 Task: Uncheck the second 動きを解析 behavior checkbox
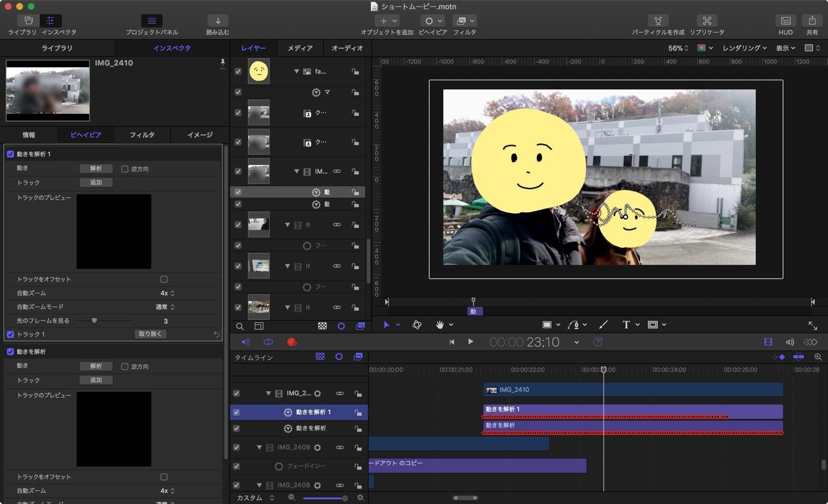tap(10, 352)
